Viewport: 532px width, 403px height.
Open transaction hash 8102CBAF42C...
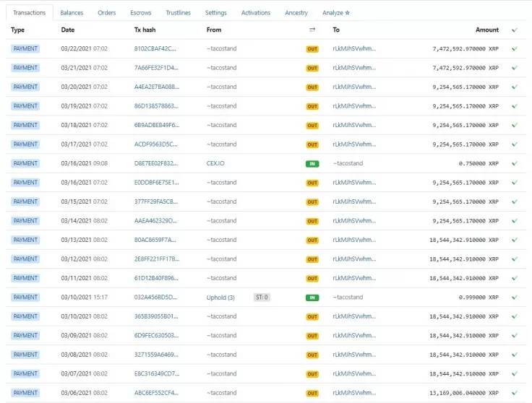(x=155, y=48)
